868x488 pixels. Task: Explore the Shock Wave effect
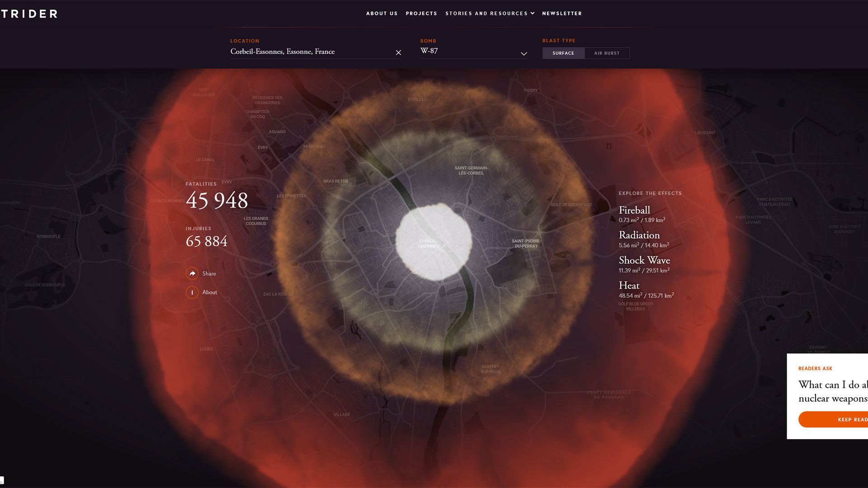coord(644,261)
